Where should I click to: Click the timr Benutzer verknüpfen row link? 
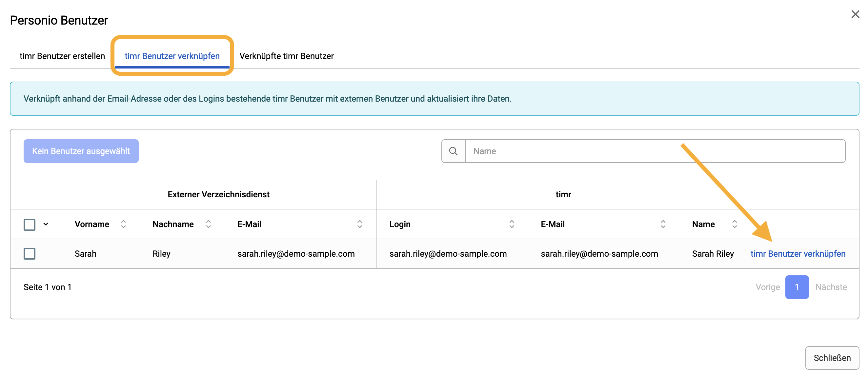798,254
